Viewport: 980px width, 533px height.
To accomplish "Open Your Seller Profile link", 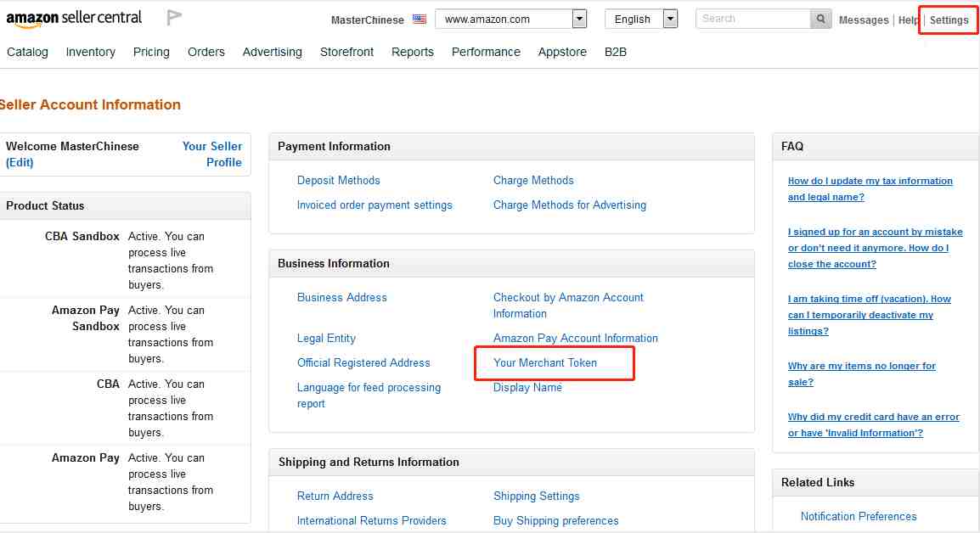I will [x=211, y=154].
